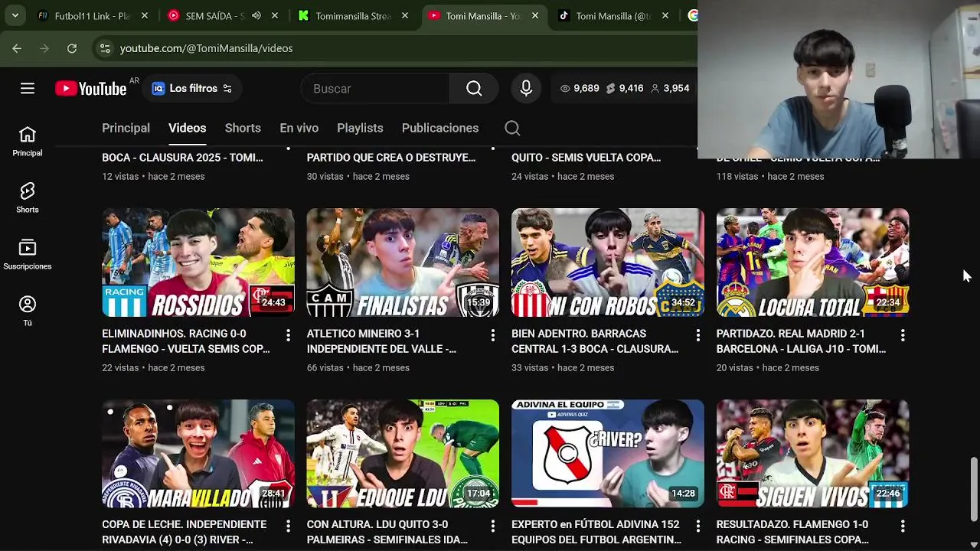The width and height of the screenshot is (980, 551).
Task: Select the channel Videos tab
Action: (x=187, y=128)
